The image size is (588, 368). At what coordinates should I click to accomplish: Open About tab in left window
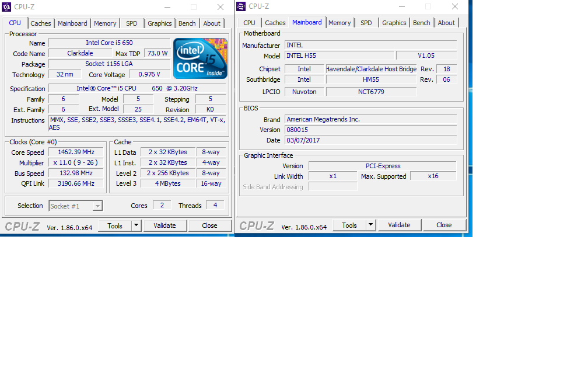tap(212, 23)
